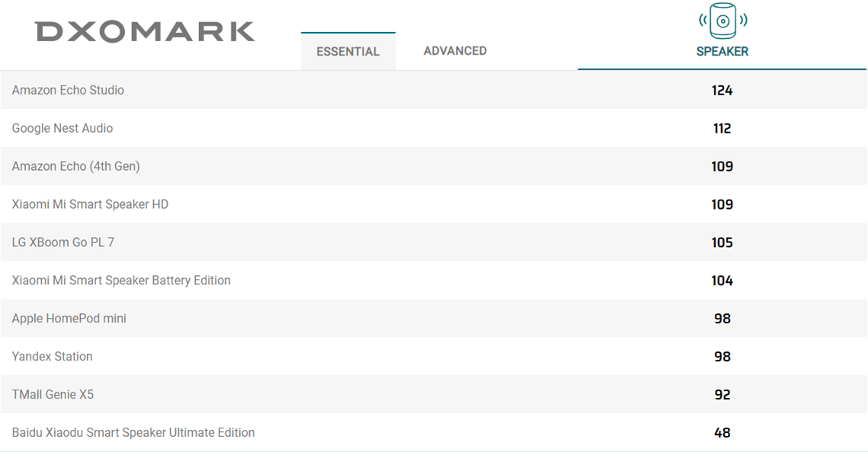Viewport: 868px width, 452px height.
Task: Select score 48 for Baidu Xiaodu speaker
Action: tap(722, 433)
